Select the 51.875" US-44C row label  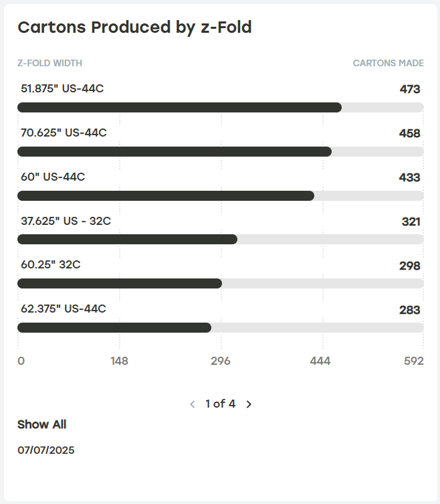coord(62,88)
